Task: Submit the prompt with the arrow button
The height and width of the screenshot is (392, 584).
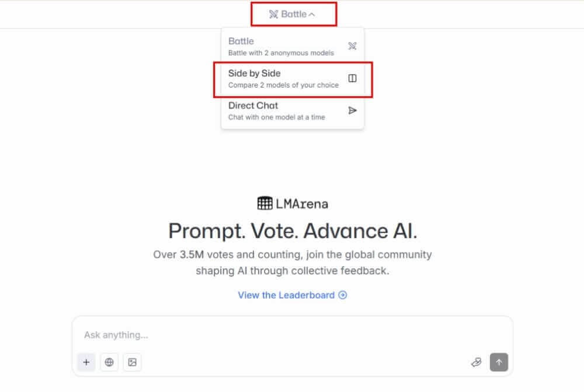Action: pyautogui.click(x=499, y=362)
